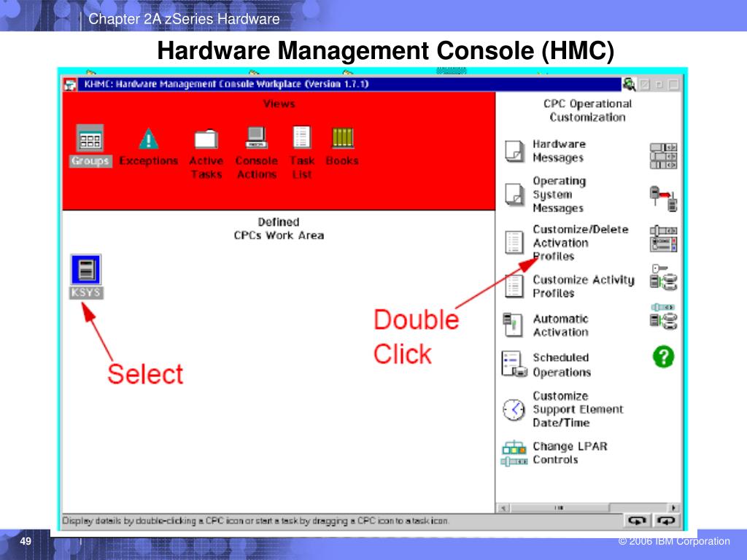The image size is (747, 560).
Task: Click the Automatic Activation task icon
Action: coord(513,324)
